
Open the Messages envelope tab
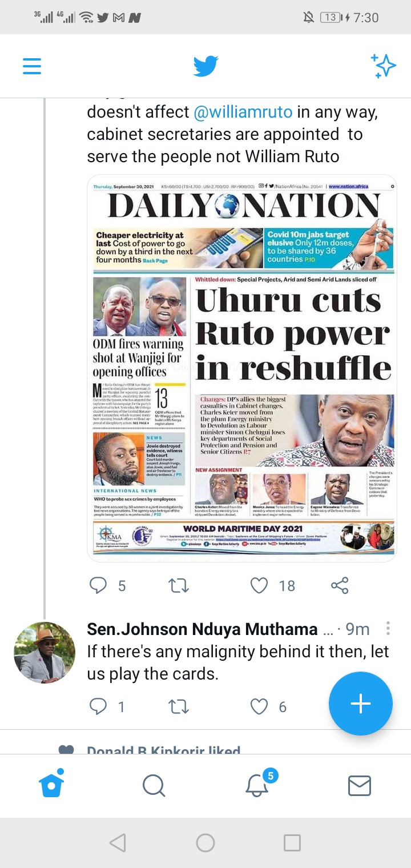point(360,786)
